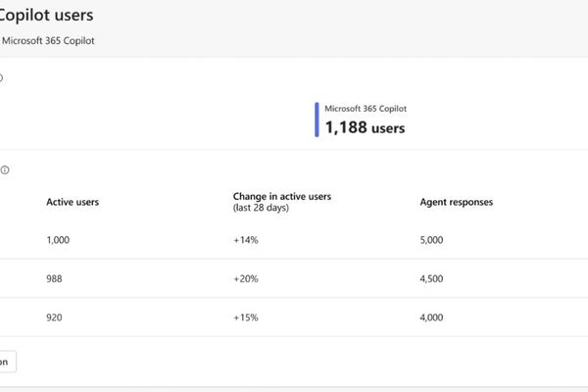Viewport: 588px width, 392px height.
Task: Click the +20% change value
Action: pyautogui.click(x=246, y=278)
